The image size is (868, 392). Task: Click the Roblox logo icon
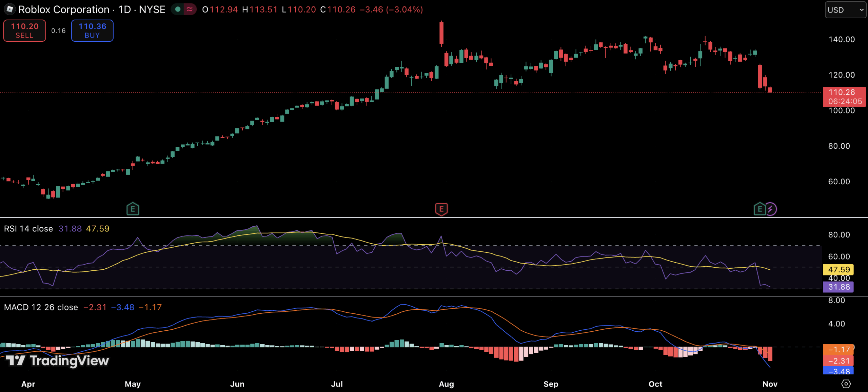point(9,9)
